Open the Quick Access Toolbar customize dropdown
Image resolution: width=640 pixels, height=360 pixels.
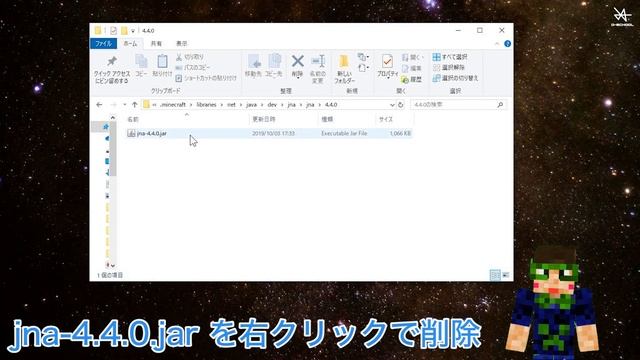click(x=133, y=31)
